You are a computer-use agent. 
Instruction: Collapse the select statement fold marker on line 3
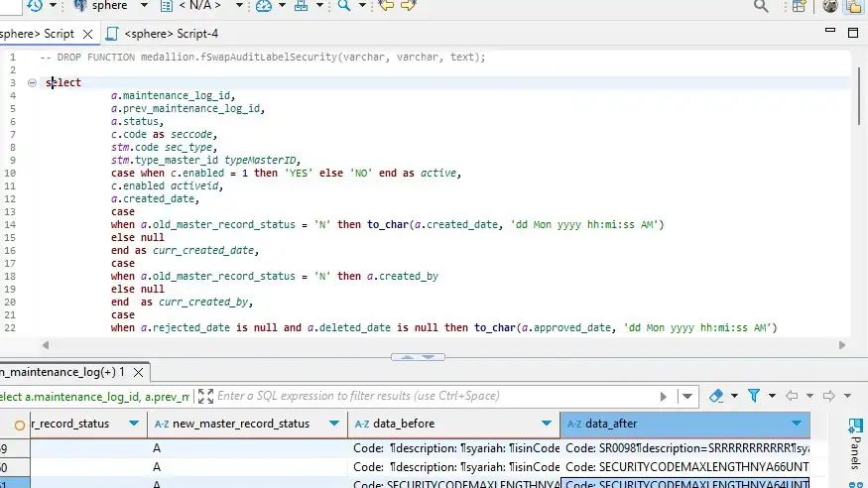[x=32, y=83]
